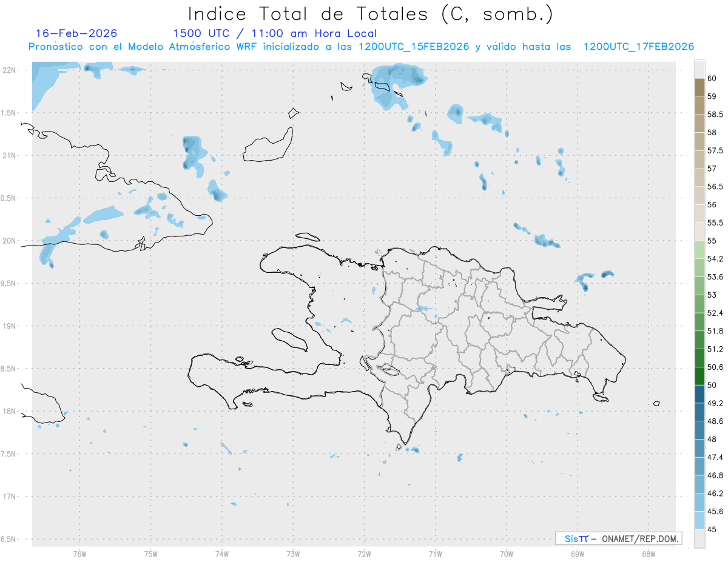Screen dimensions: 728x562
Task: Click the '50.6' color scale value
Action: (715, 367)
